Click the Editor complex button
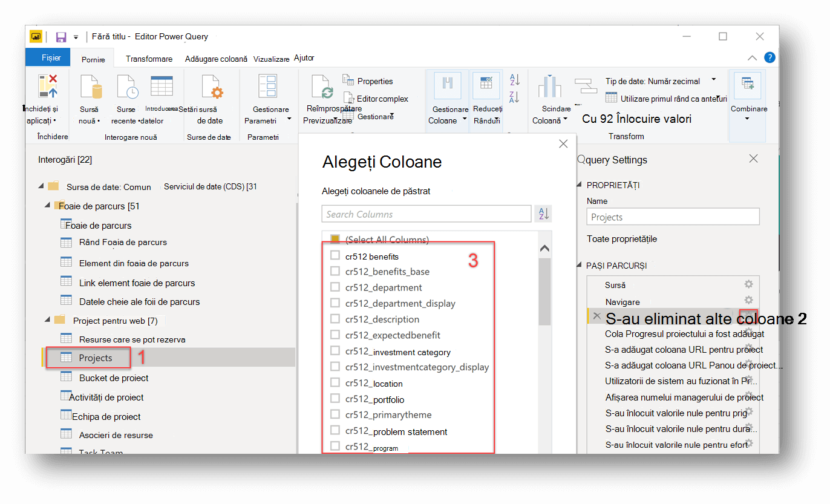830x504 pixels. tap(376, 98)
